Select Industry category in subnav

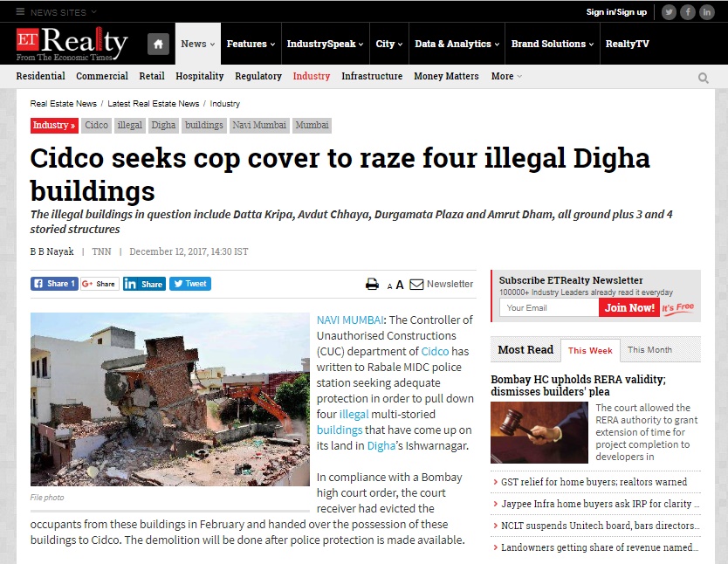click(x=312, y=76)
